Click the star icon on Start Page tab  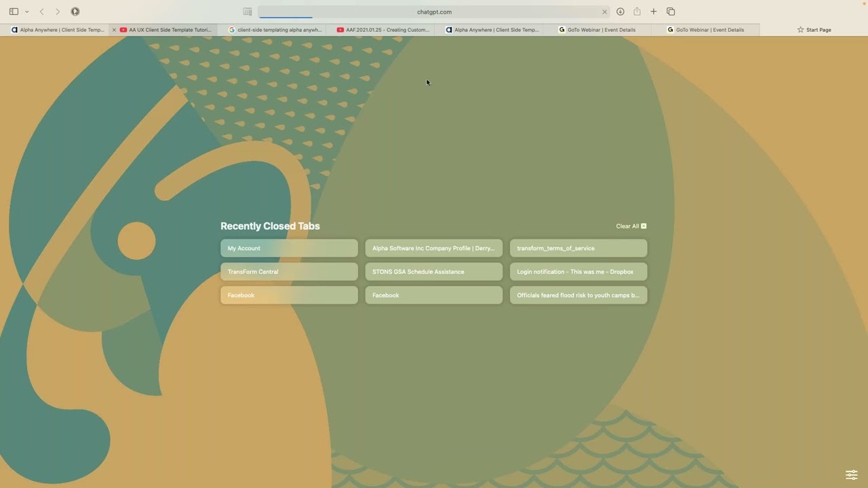[800, 30]
